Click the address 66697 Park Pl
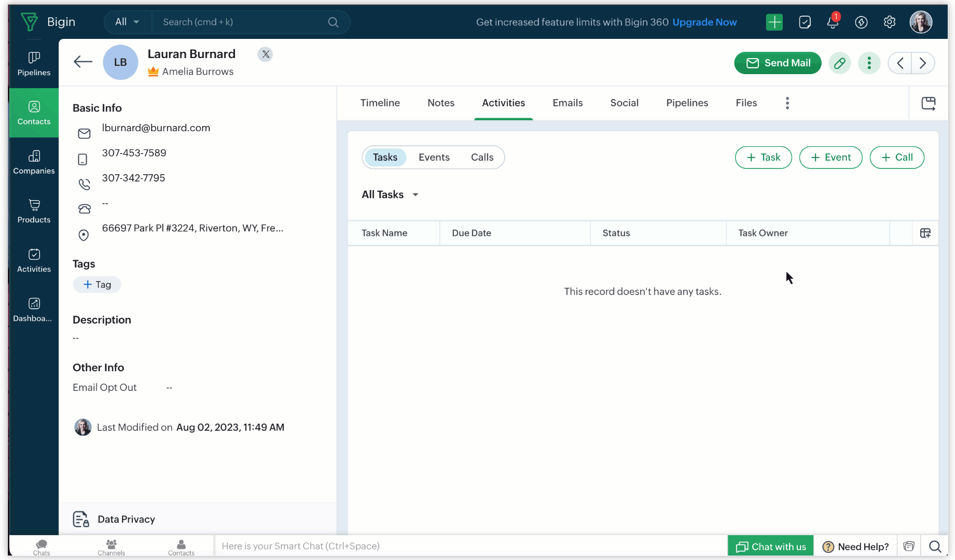The width and height of the screenshot is (955, 560). pyautogui.click(x=192, y=228)
